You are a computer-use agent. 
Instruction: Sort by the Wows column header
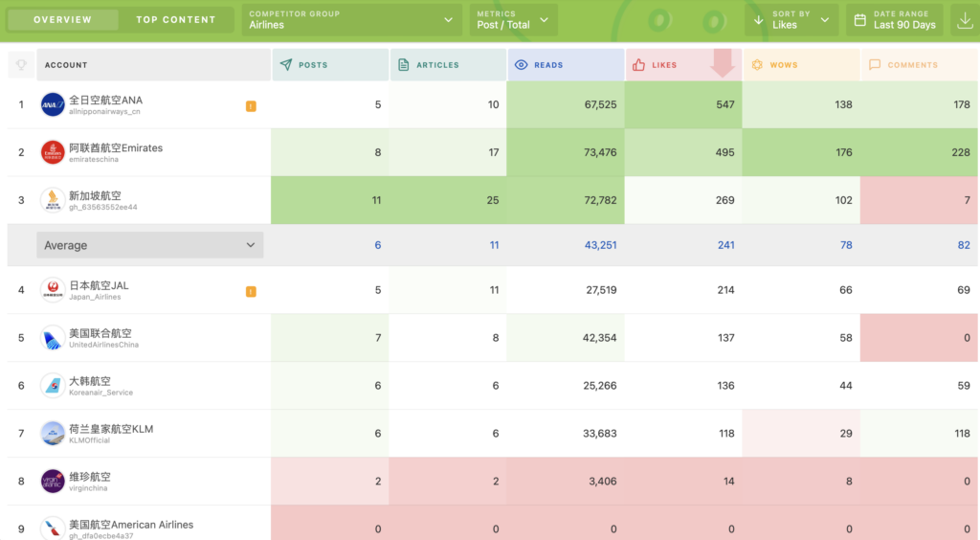[802, 64]
